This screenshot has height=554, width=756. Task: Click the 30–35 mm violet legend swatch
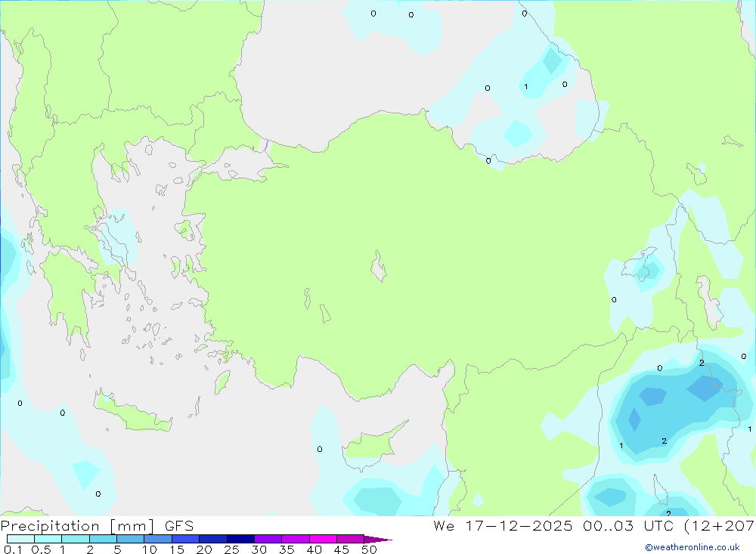tap(268, 539)
